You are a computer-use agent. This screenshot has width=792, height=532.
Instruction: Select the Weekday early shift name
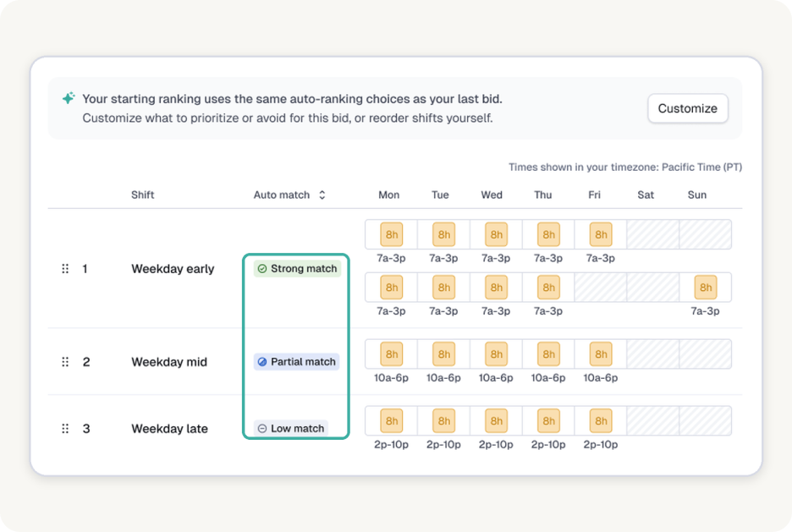[173, 268]
